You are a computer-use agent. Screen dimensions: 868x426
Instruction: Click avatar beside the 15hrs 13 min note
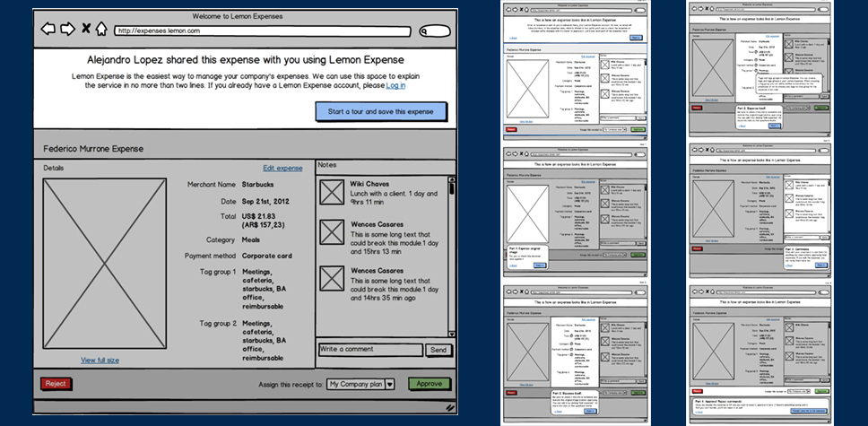[x=332, y=232]
